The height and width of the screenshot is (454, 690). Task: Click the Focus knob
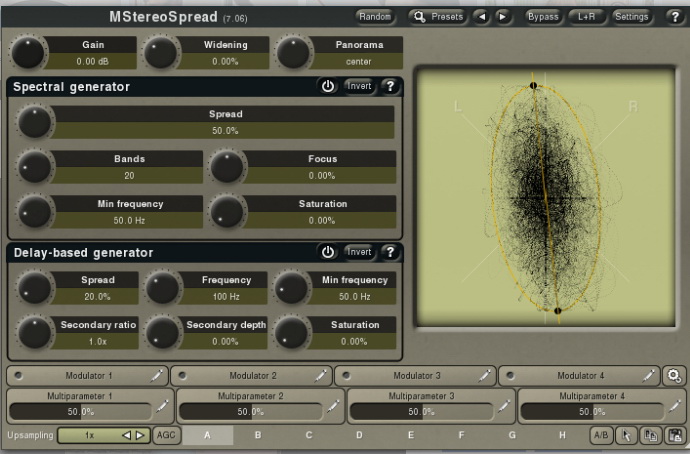point(228,167)
